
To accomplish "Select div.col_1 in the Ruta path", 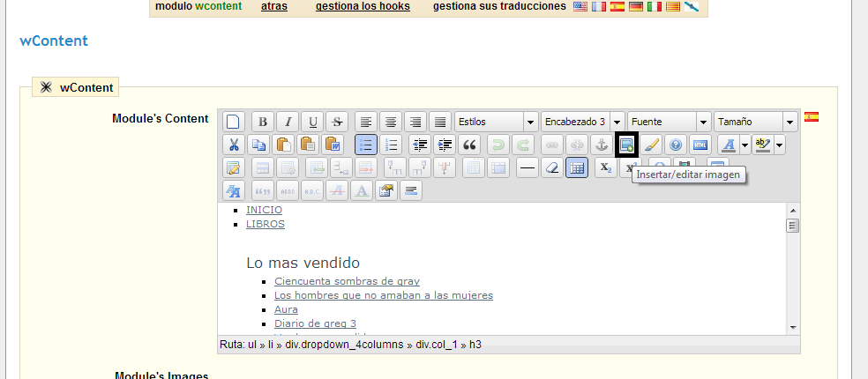I will (437, 345).
